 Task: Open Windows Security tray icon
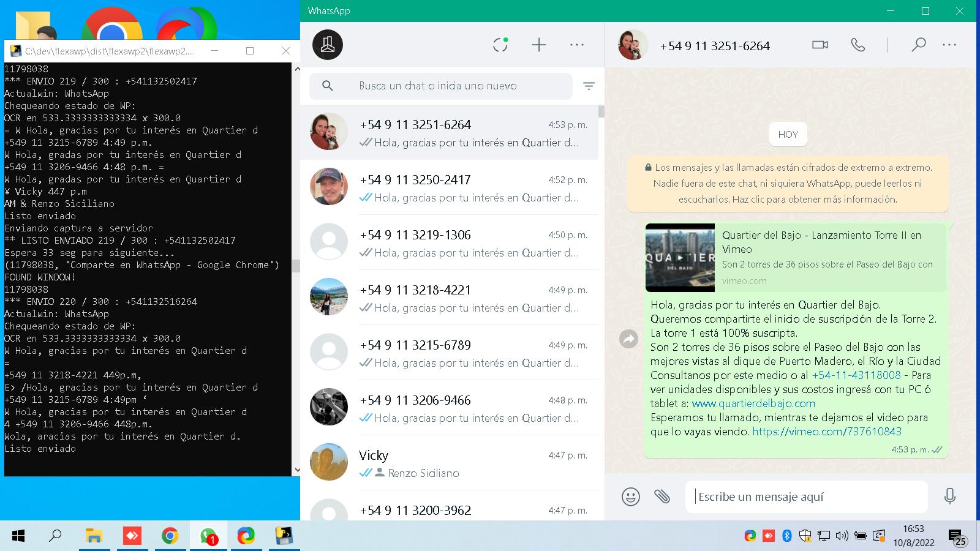click(x=805, y=536)
